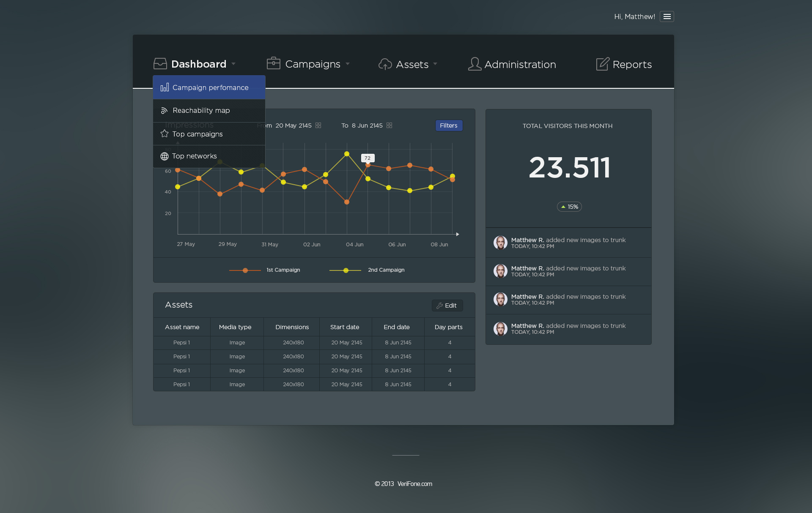Click the Reports pencil-square icon
This screenshot has width=812, height=513.
click(x=602, y=64)
